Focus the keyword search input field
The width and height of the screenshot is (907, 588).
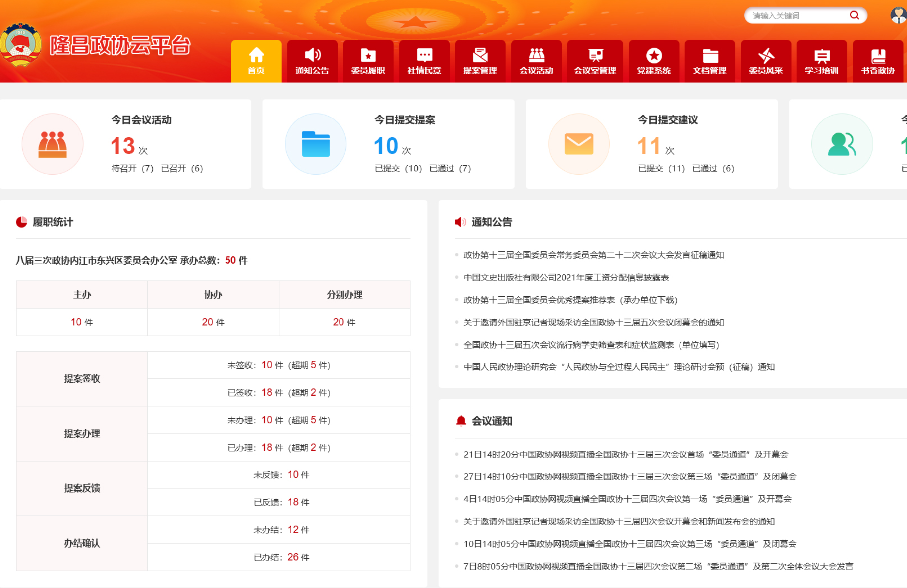796,16
